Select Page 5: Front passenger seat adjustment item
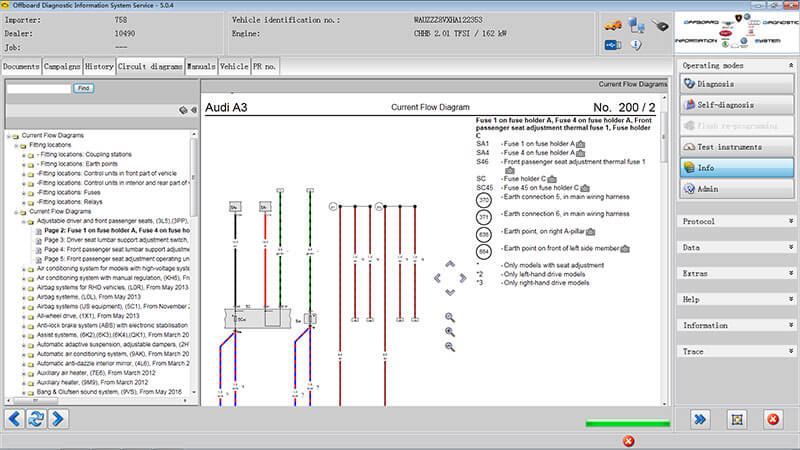The width and height of the screenshot is (800, 450). (116, 259)
